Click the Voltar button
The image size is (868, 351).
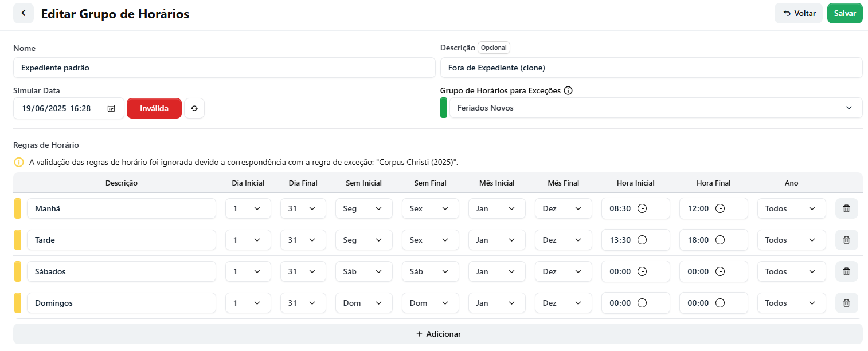click(x=799, y=13)
